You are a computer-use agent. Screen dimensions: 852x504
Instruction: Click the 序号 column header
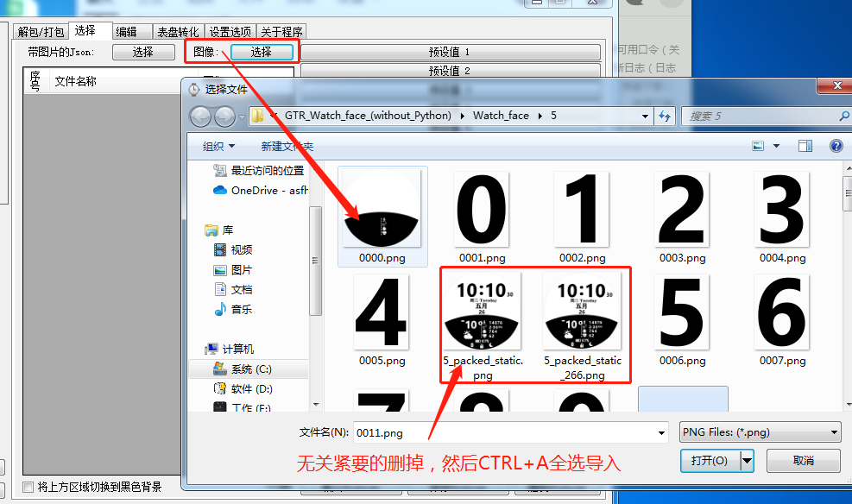(36, 81)
